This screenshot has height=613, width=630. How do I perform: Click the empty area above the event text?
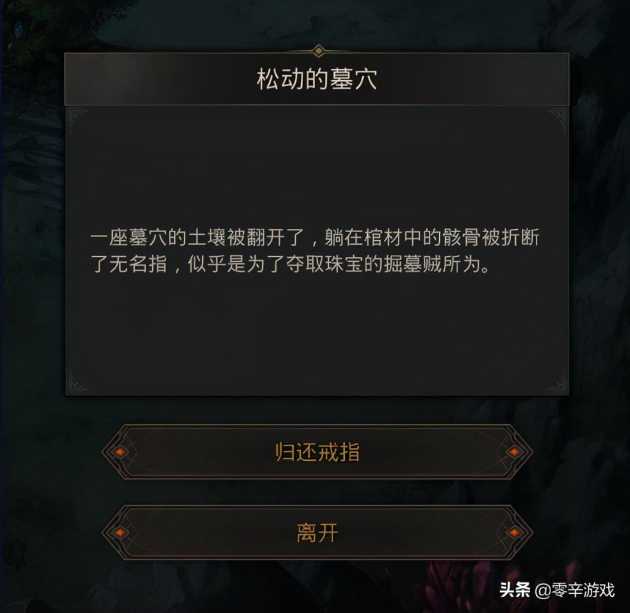tap(317, 169)
